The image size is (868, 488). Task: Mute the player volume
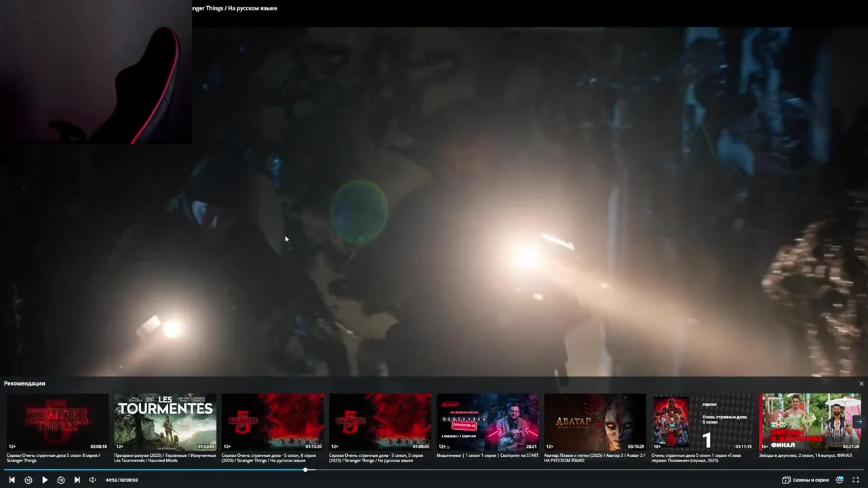(x=93, y=480)
